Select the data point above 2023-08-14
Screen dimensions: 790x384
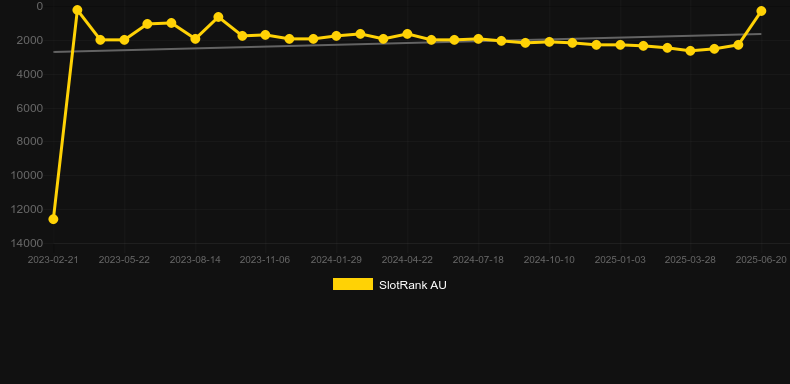(195, 39)
